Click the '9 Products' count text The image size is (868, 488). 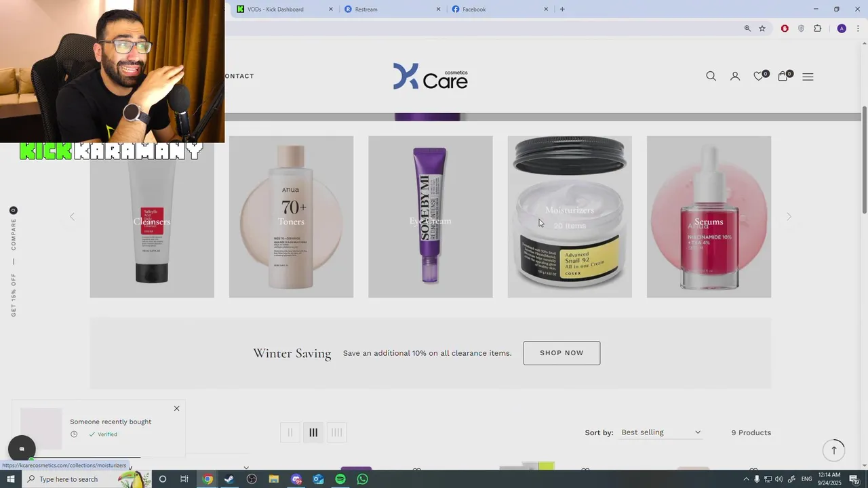coord(751,432)
